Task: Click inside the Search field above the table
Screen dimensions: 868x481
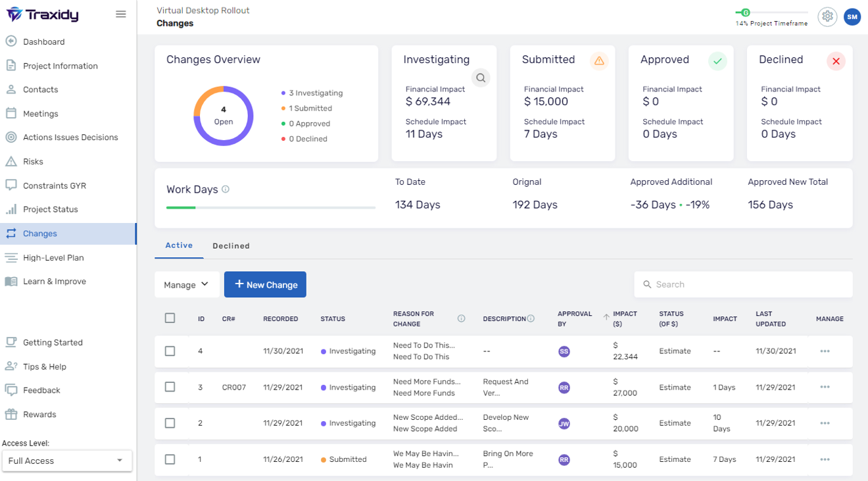Action: click(x=742, y=284)
